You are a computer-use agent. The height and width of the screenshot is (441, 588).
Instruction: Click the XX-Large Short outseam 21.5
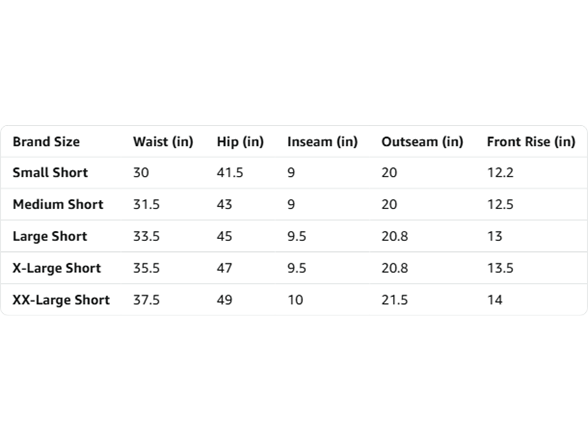[394, 300]
